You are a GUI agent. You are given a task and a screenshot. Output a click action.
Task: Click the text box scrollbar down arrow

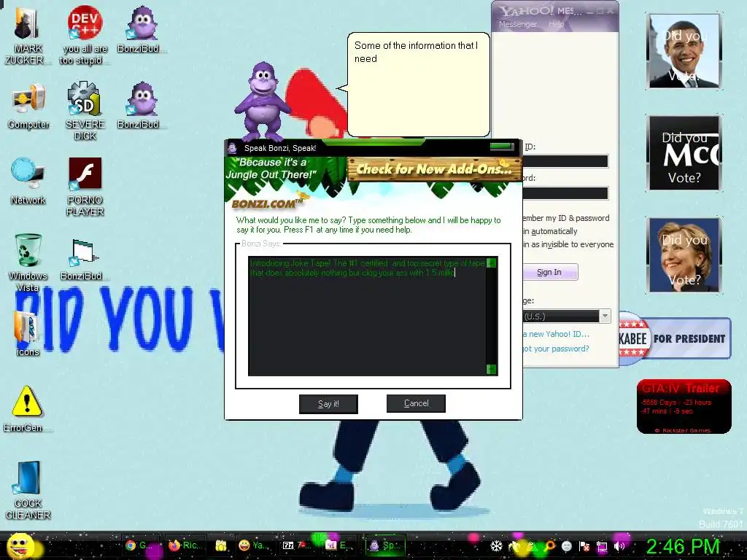click(492, 370)
